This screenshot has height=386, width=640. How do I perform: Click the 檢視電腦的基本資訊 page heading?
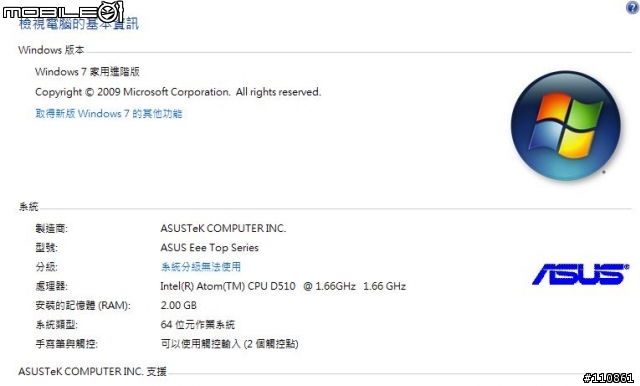tap(79, 23)
